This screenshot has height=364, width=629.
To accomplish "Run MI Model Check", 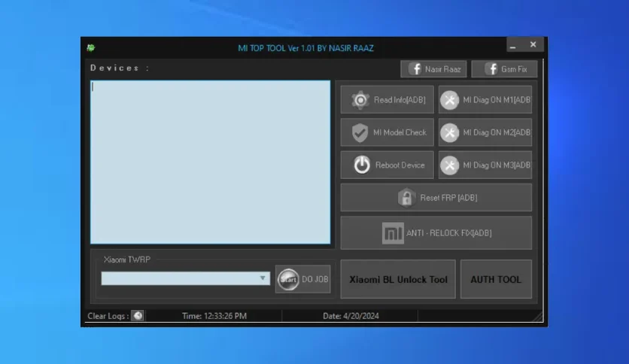I will point(387,132).
